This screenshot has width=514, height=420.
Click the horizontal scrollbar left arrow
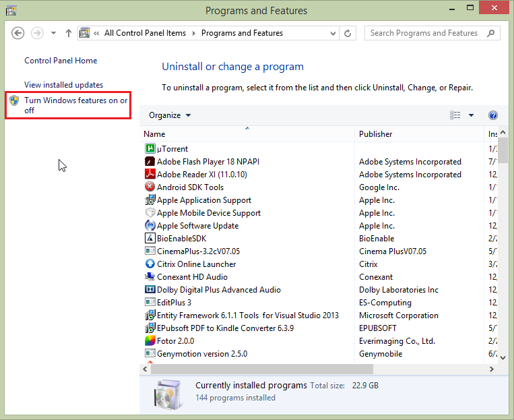pyautogui.click(x=145, y=369)
